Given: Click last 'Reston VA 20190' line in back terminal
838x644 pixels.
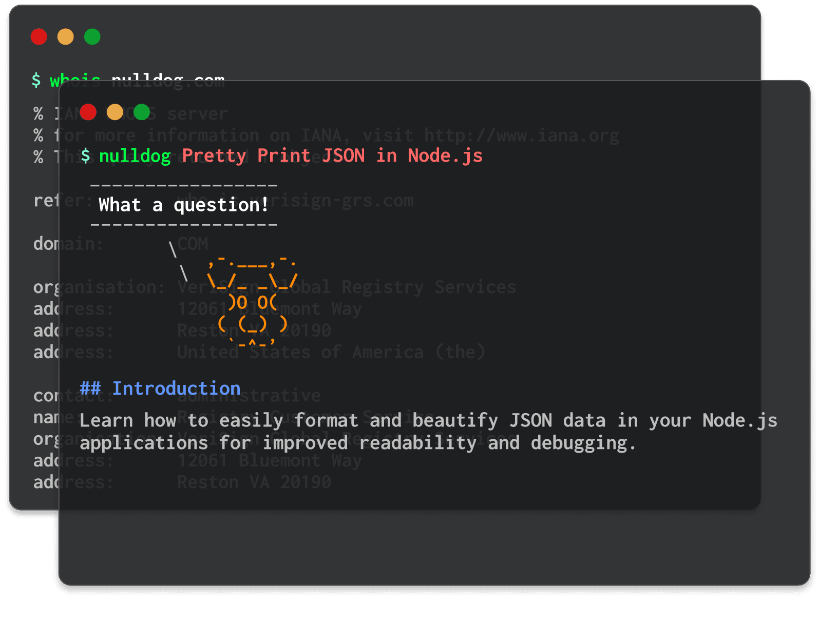Looking at the screenshot, I should tap(254, 482).
